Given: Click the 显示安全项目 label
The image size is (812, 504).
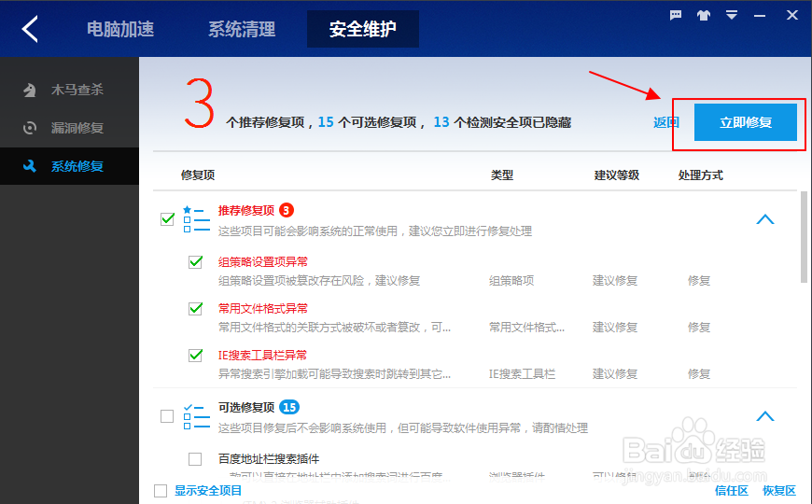Looking at the screenshot, I should click(208, 491).
